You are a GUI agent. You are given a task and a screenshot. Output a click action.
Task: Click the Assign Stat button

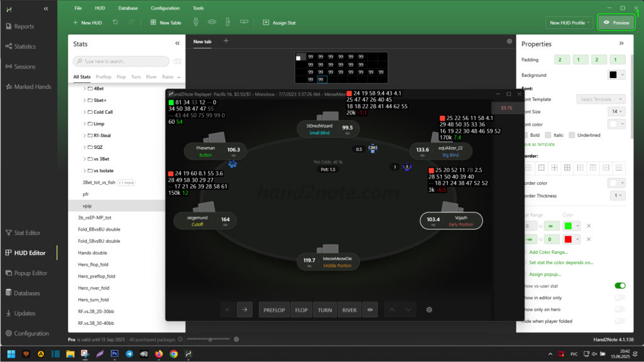pos(279,23)
